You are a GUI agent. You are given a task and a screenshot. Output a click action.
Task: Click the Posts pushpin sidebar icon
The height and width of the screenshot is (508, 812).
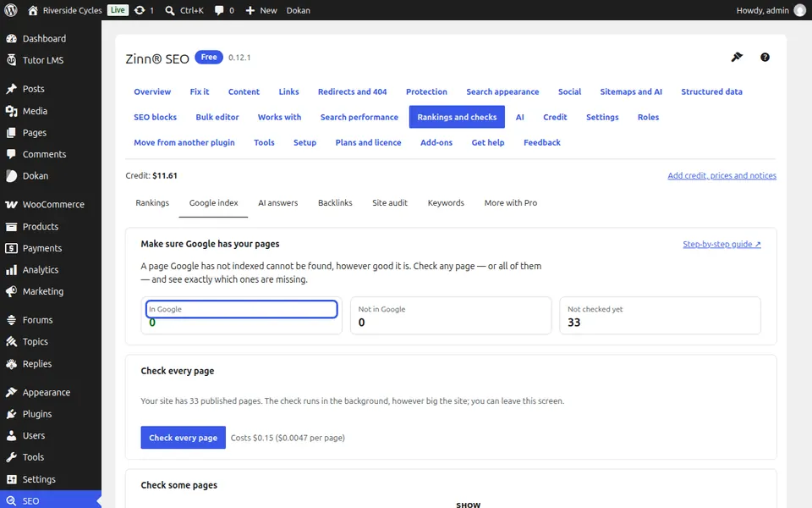[11, 89]
